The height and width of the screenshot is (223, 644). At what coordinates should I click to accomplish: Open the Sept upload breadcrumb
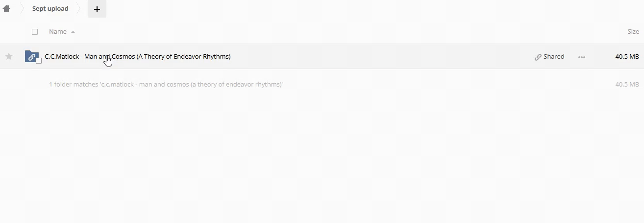click(50, 8)
